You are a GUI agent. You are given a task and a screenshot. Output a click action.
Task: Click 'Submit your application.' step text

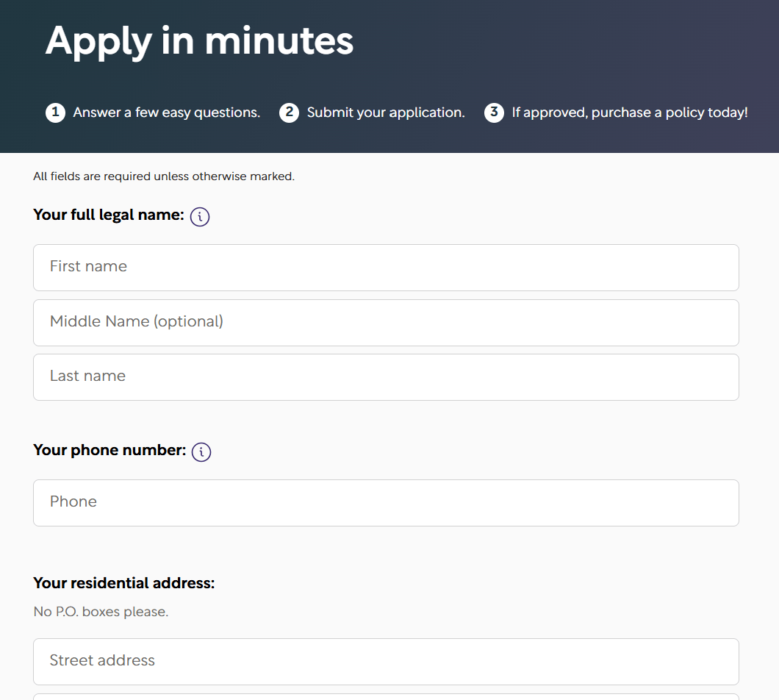386,113
